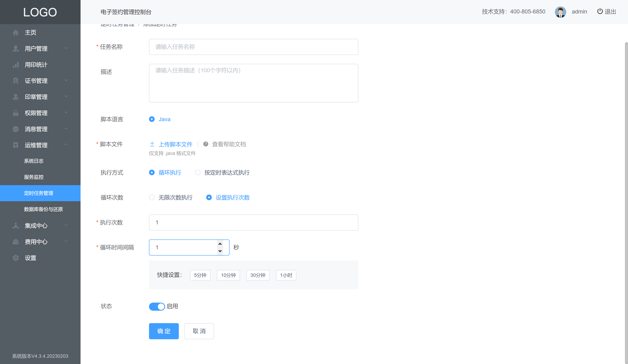Click the power icon next to 退出

[x=600, y=11]
